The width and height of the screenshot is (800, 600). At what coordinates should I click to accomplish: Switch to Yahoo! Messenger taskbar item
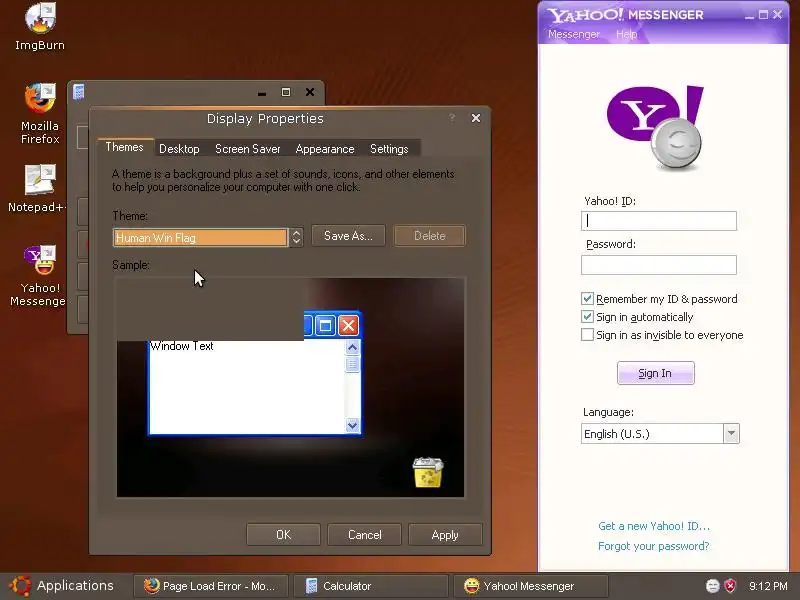pos(531,586)
